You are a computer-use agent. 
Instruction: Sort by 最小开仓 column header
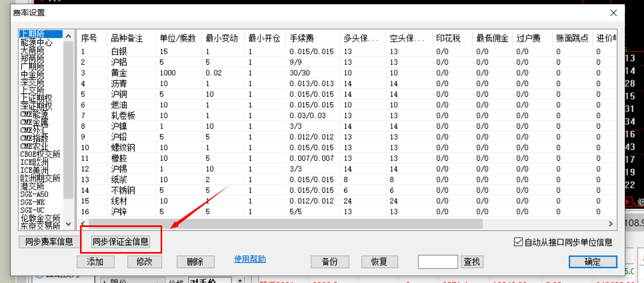pyautogui.click(x=265, y=38)
